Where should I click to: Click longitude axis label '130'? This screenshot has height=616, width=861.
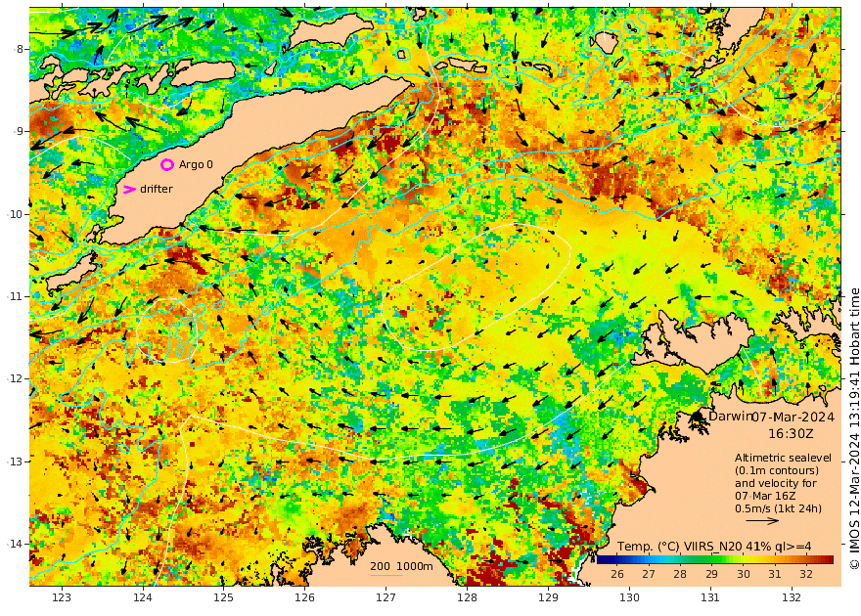point(629,597)
